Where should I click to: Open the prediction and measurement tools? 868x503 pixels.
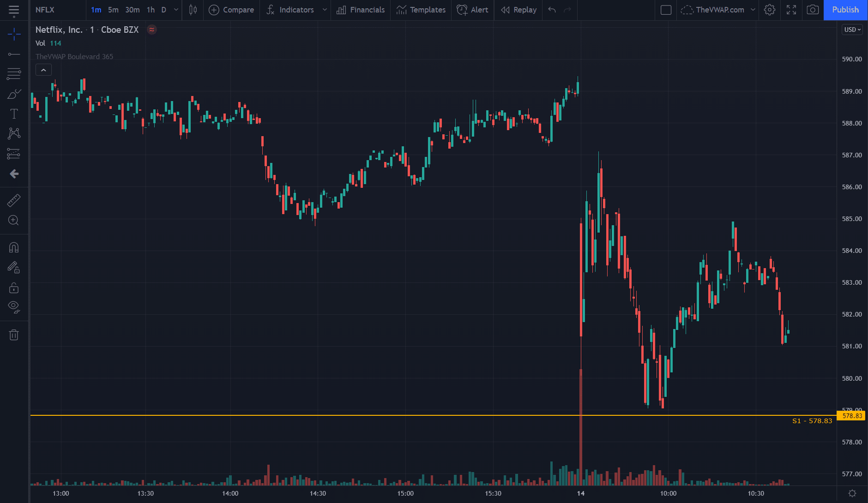pos(14,154)
